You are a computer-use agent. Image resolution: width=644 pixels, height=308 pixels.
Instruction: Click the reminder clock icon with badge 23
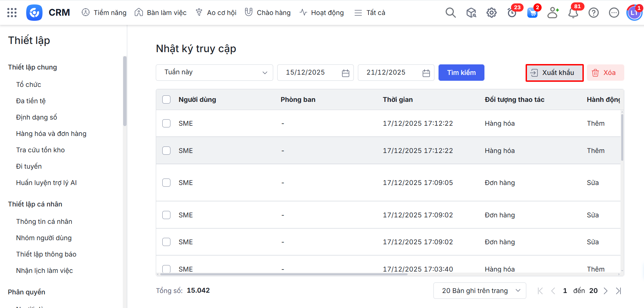pos(512,13)
